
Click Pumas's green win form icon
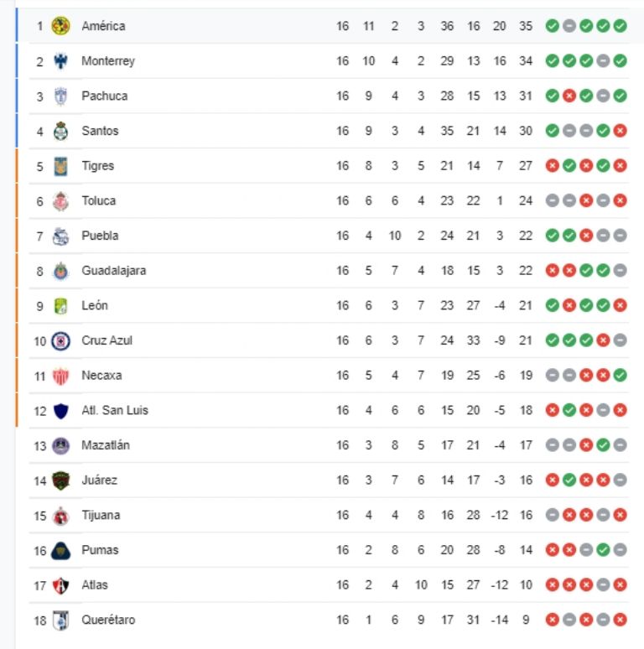tap(603, 550)
